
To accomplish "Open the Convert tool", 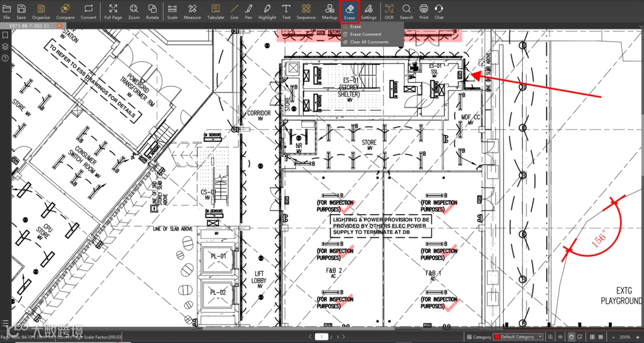I will [88, 11].
